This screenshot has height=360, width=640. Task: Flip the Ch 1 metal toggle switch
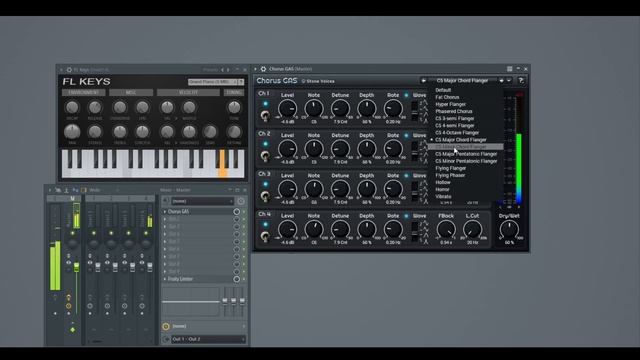265,116
